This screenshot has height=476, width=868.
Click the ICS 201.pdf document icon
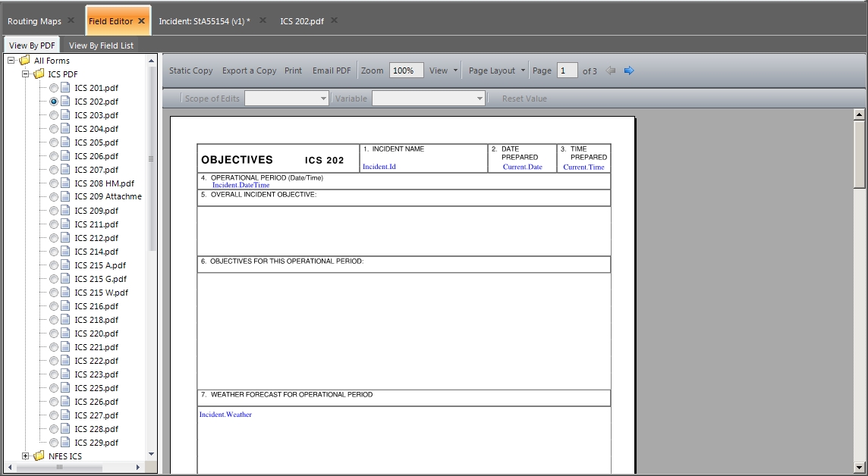coord(66,88)
